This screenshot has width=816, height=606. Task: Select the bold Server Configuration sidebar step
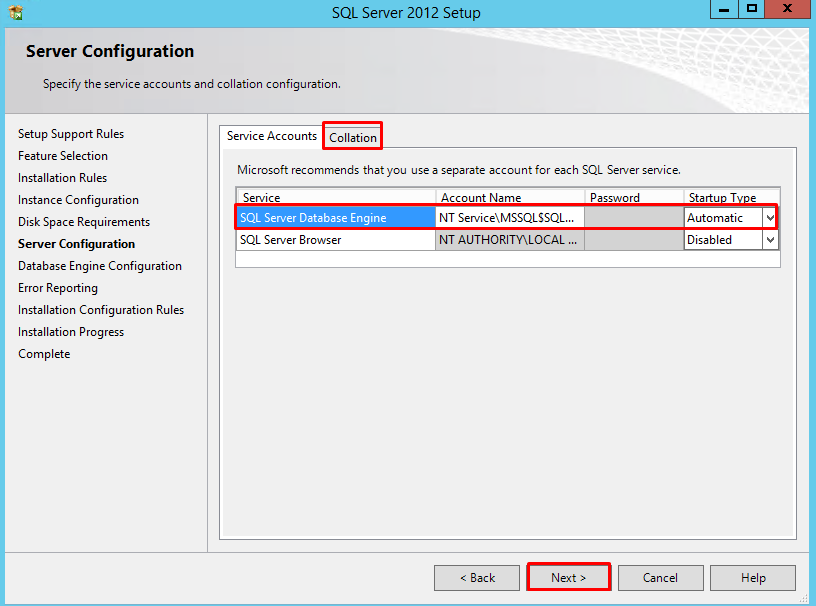[x=76, y=244]
